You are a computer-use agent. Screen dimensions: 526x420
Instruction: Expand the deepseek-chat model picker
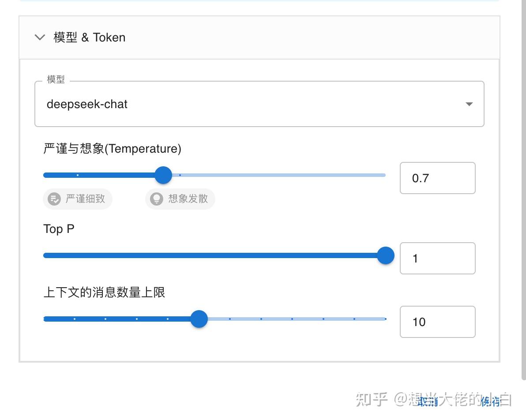(259, 104)
